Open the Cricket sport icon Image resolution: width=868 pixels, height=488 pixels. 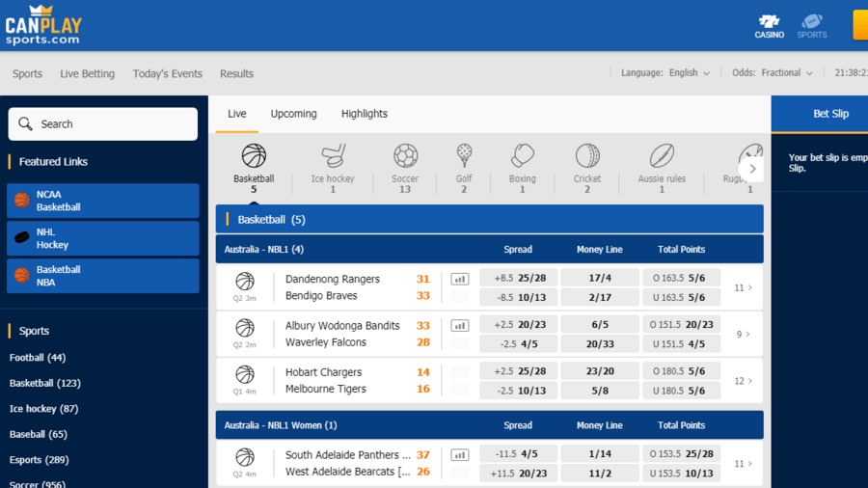(x=587, y=156)
